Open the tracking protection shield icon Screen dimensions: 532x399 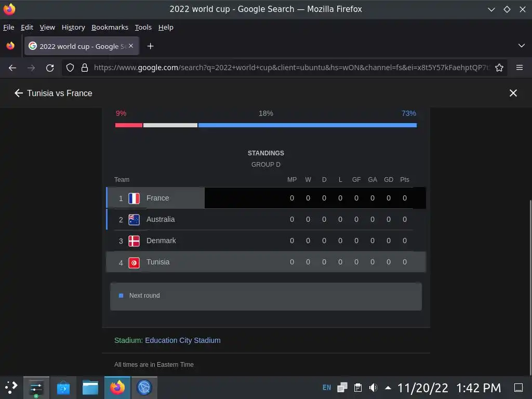tap(70, 68)
